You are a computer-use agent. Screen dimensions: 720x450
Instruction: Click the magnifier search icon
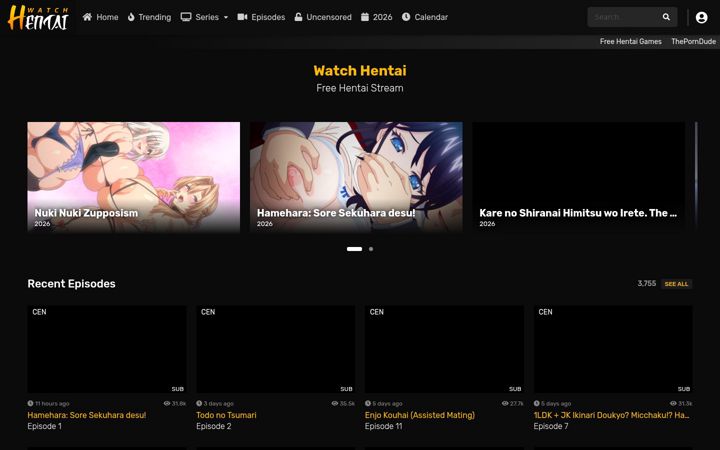666,17
